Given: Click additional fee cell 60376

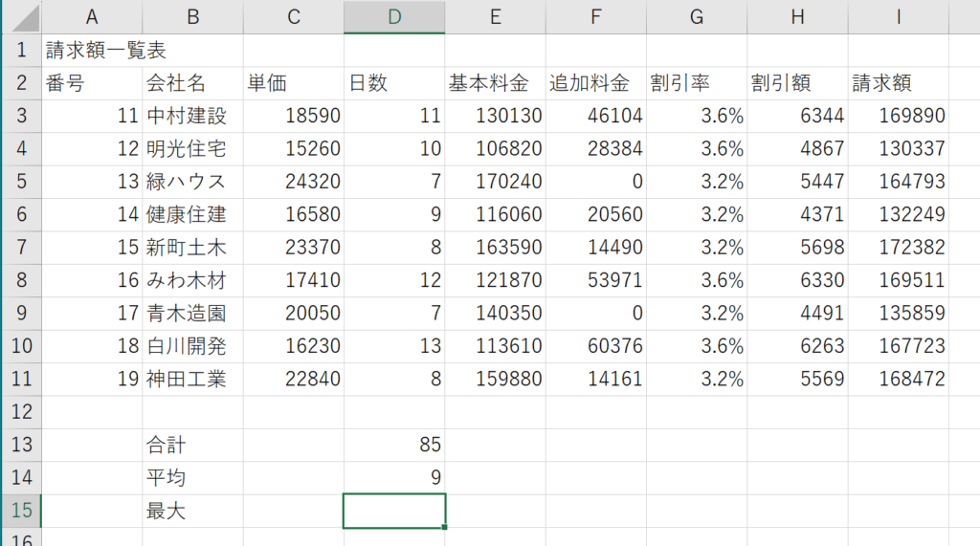Looking at the screenshot, I should pyautogui.click(x=595, y=346).
